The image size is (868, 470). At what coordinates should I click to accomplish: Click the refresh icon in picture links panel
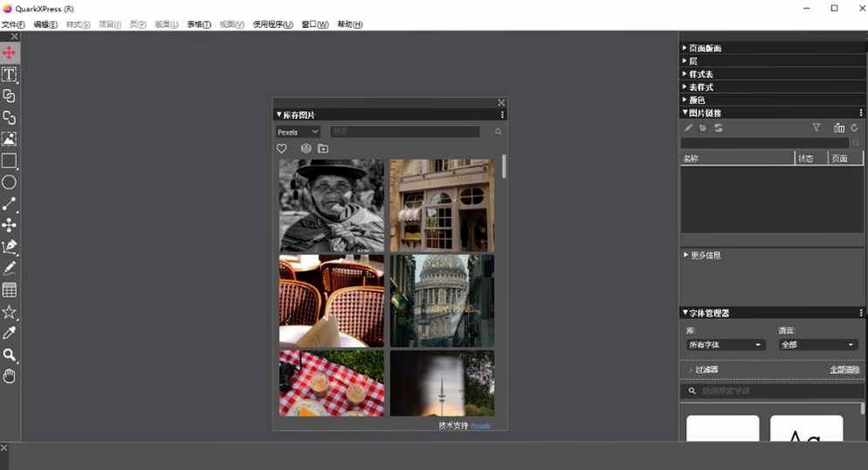(854, 128)
